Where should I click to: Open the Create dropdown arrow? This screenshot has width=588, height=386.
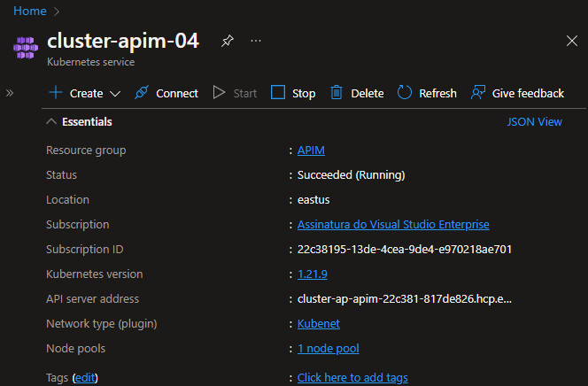pyautogui.click(x=115, y=94)
